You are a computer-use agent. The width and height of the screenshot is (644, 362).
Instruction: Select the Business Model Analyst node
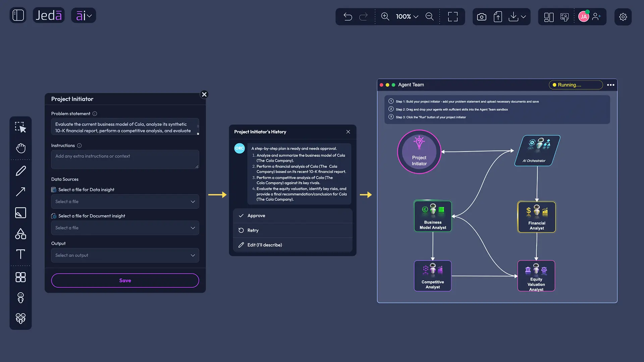pos(433,216)
